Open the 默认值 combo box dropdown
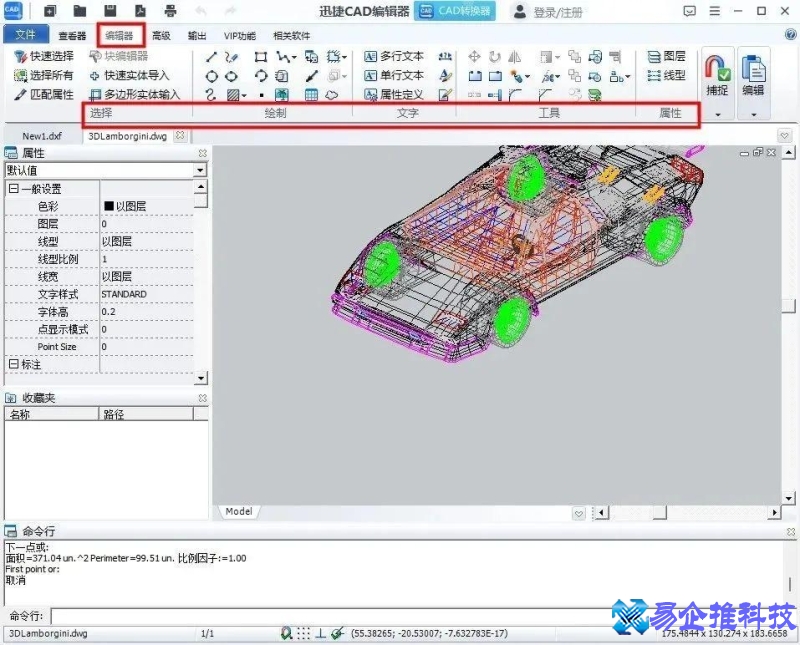 pyautogui.click(x=201, y=170)
